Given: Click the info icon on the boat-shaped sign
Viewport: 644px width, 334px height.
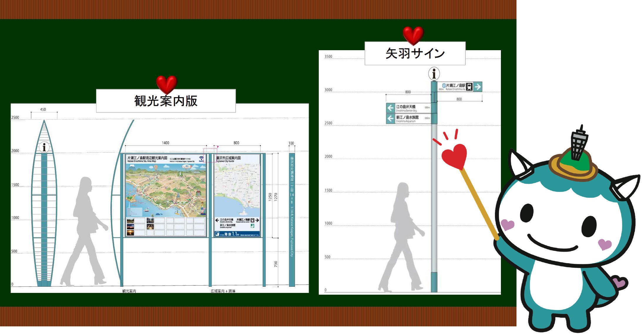Looking at the screenshot, I should [44, 147].
